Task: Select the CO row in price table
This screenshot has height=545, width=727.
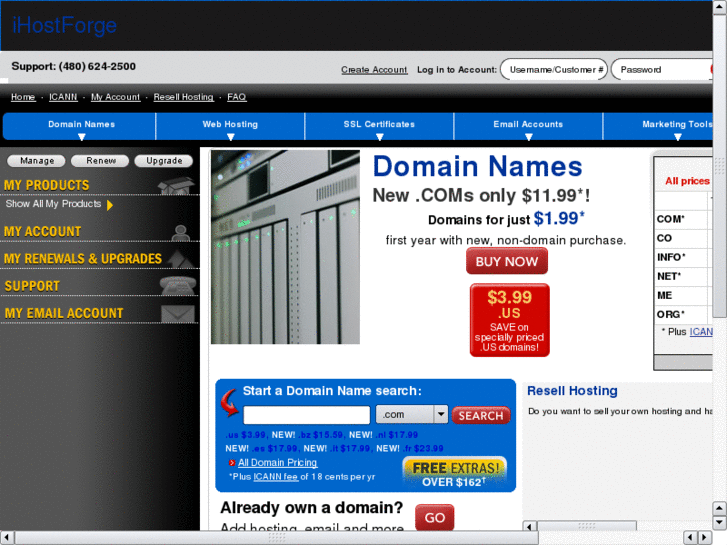Action: (684, 238)
